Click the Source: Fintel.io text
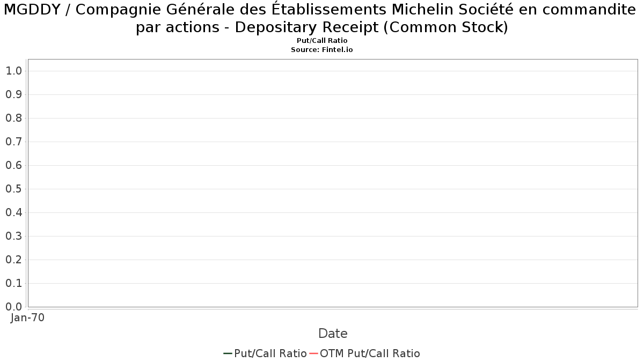 point(322,49)
